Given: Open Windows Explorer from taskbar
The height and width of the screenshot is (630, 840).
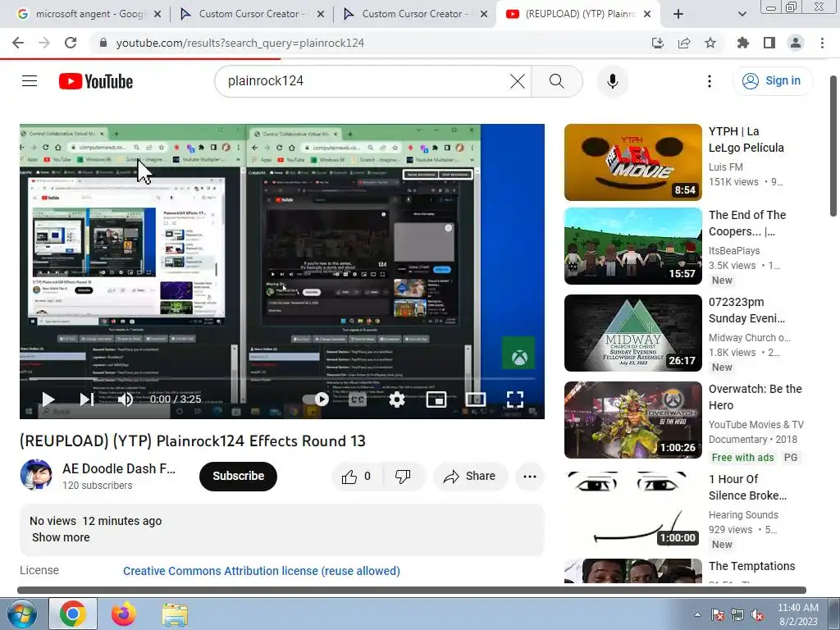Looking at the screenshot, I should (x=175, y=615).
